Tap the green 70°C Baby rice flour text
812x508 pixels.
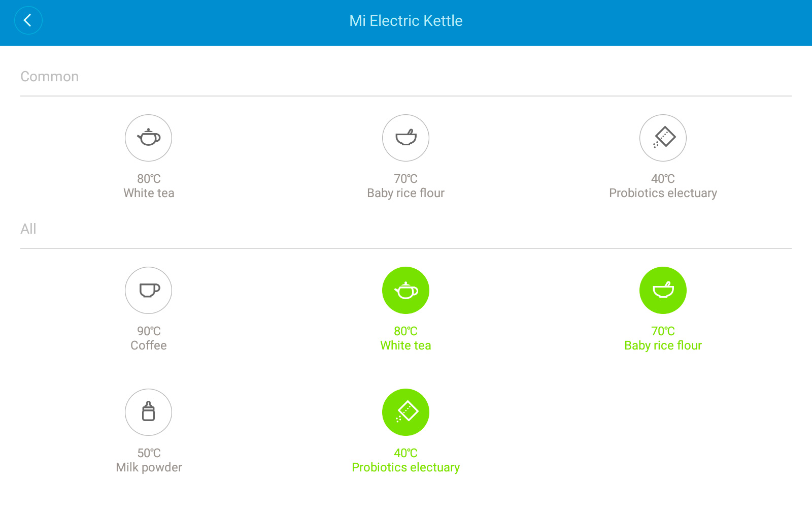[663, 338]
